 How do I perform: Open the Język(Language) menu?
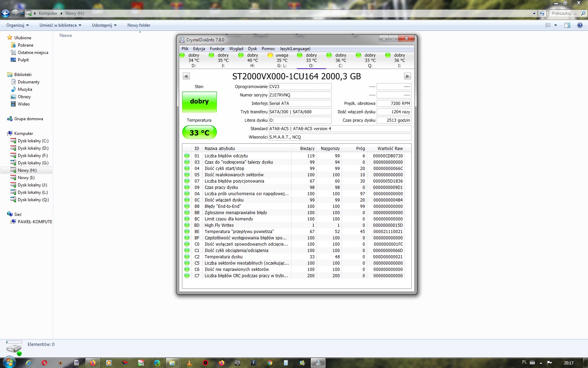click(295, 49)
